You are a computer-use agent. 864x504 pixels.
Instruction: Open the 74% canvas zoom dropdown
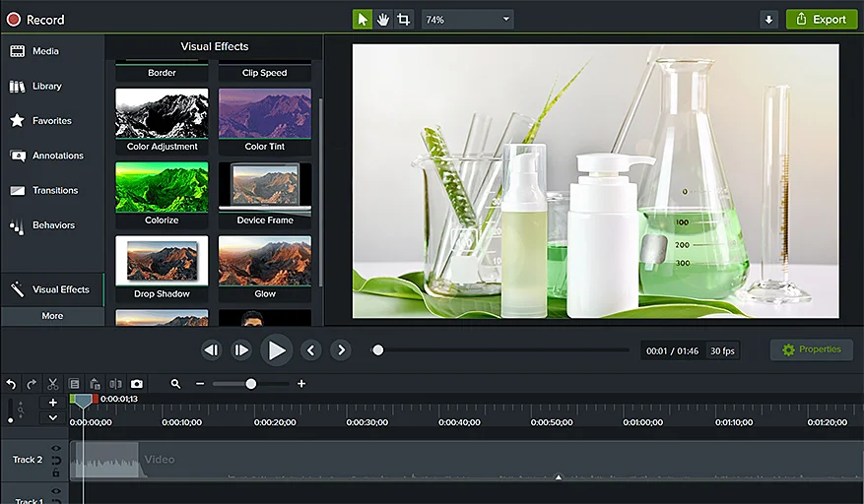click(467, 20)
